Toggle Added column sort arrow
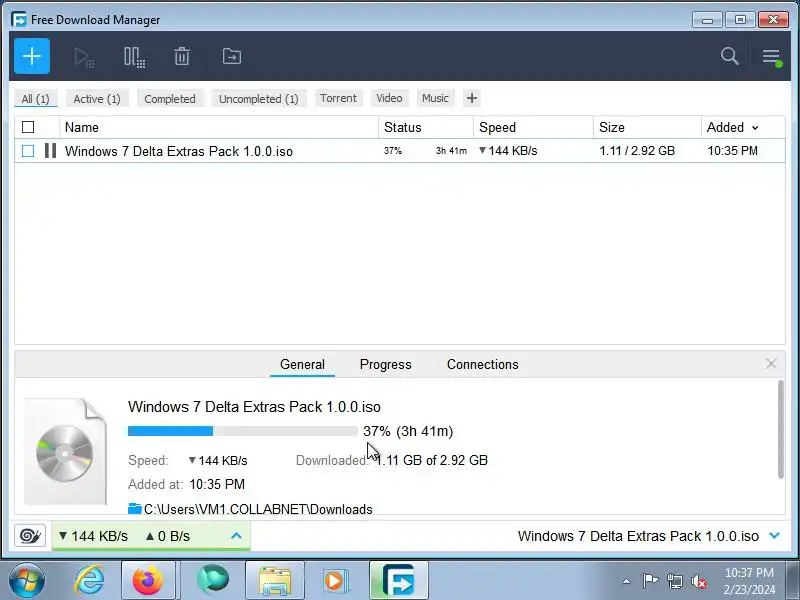This screenshot has height=600, width=800. pos(755,128)
